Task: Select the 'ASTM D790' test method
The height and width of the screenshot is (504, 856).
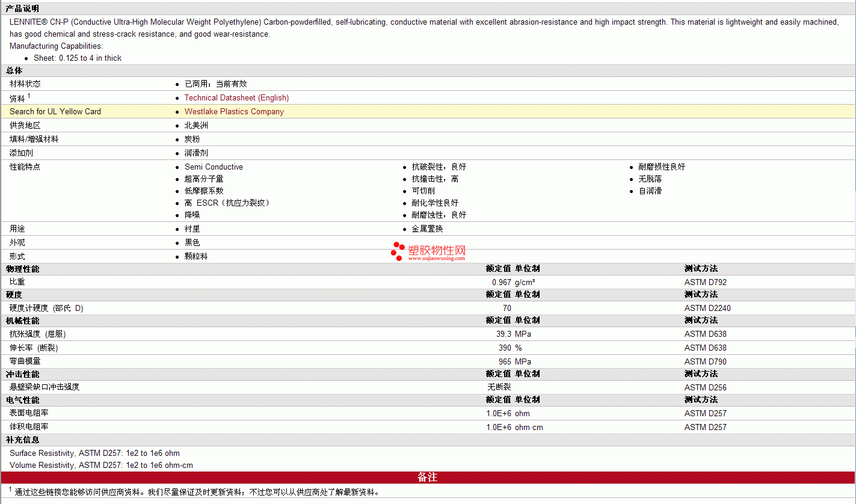Action: (x=706, y=361)
